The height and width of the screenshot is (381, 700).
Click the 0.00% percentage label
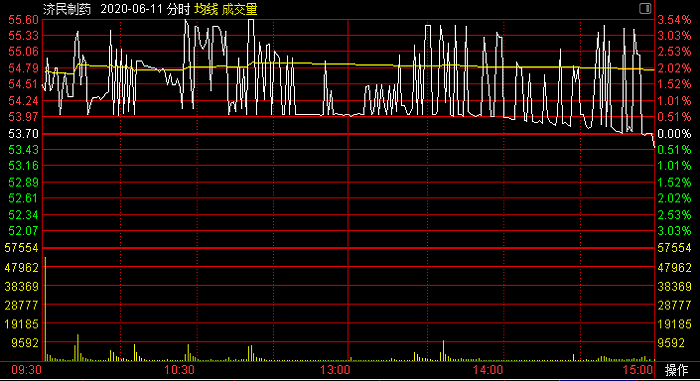674,134
